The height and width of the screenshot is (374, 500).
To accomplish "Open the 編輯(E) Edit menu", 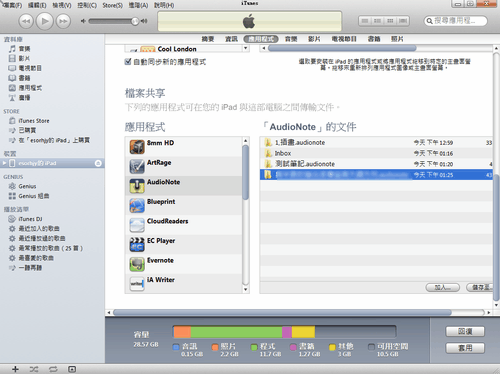I will pyautogui.click(x=37, y=5).
